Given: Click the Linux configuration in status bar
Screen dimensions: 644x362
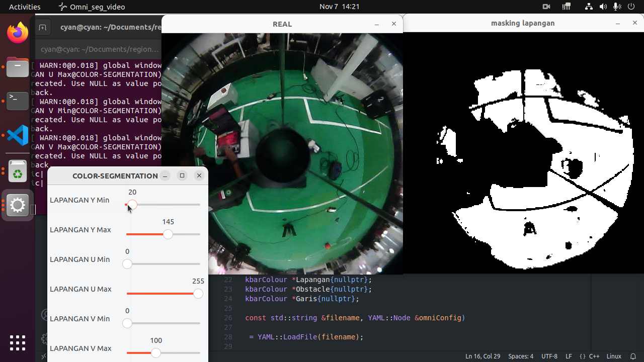Looking at the screenshot, I should coord(614,356).
